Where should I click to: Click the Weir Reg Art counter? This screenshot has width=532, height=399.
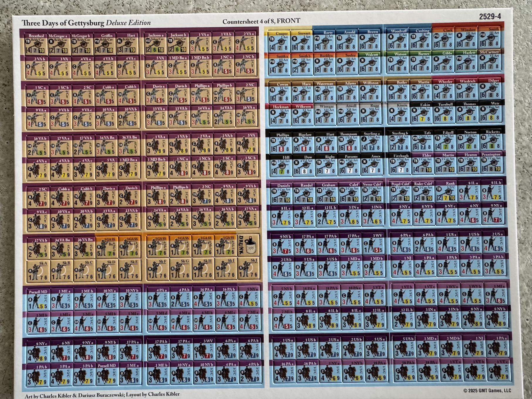(x=491, y=112)
